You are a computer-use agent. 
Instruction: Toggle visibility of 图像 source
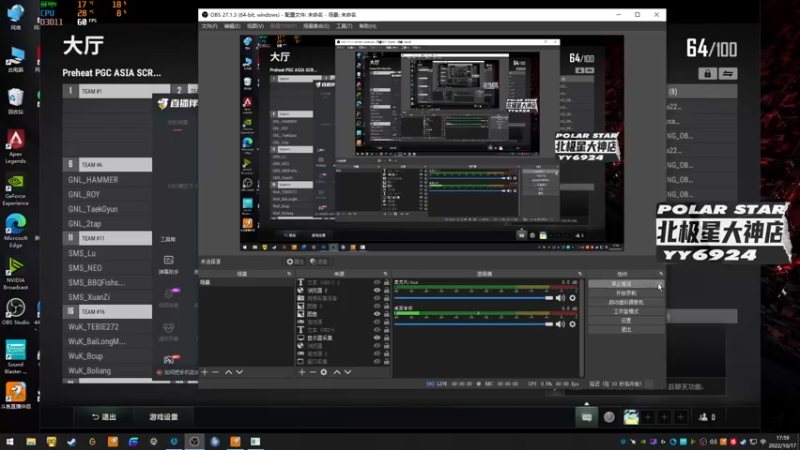click(x=377, y=314)
